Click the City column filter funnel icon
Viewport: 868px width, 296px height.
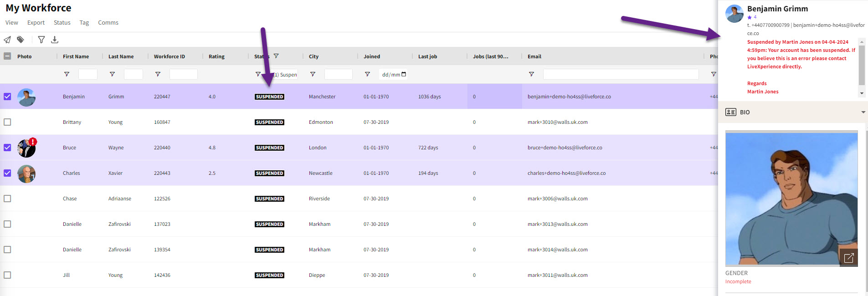click(313, 74)
